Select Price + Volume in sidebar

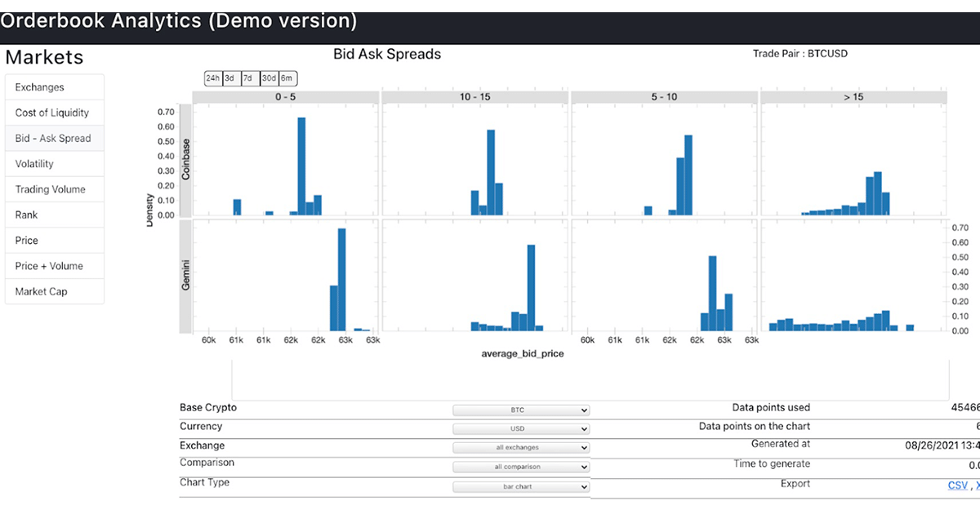55,266
